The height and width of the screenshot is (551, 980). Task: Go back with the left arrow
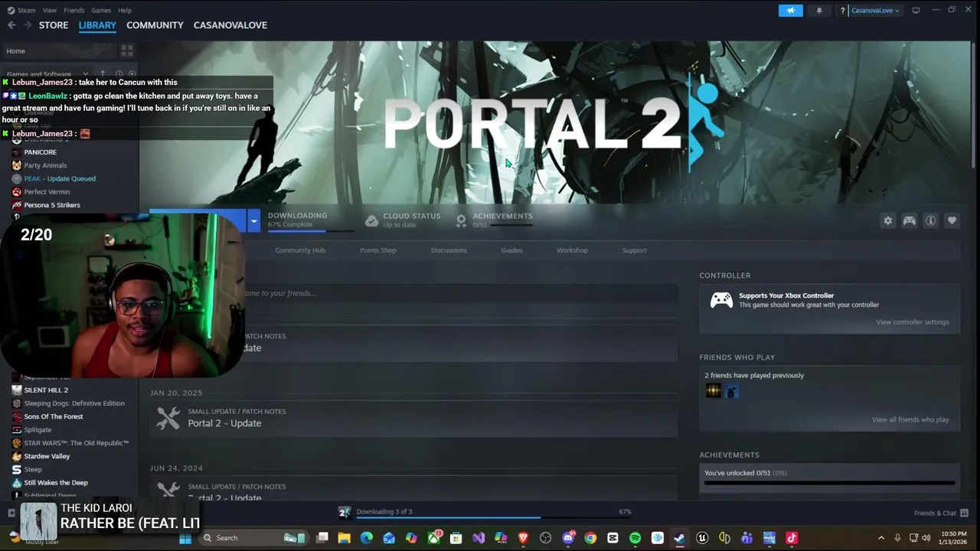pyautogui.click(x=11, y=25)
